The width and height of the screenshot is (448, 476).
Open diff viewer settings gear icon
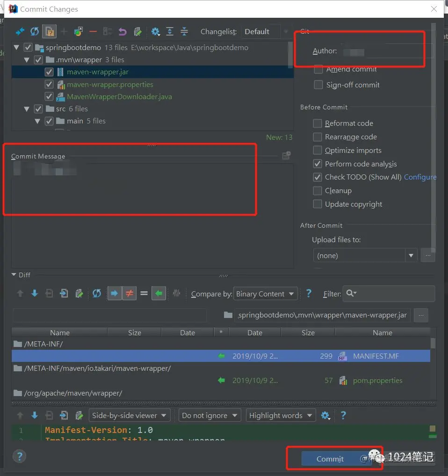pos(325,415)
